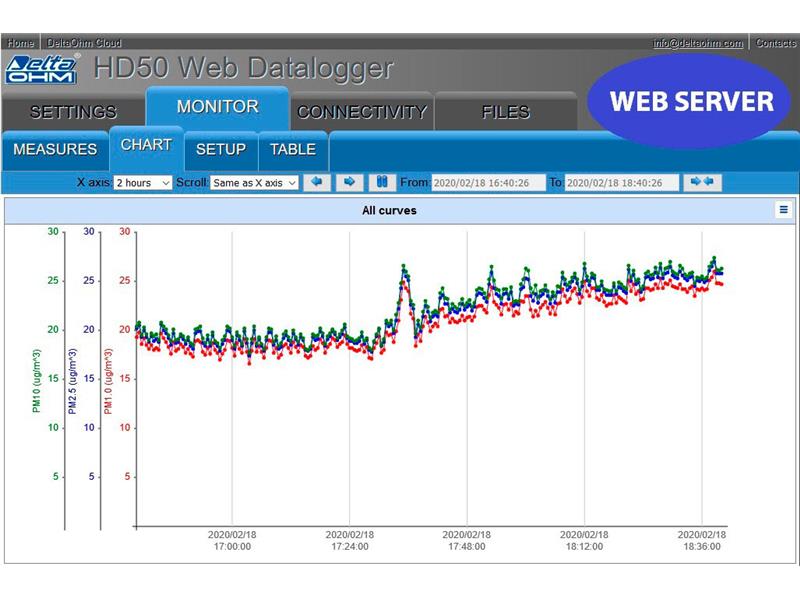Click the 17:00:00 x-axis time label

click(232, 546)
